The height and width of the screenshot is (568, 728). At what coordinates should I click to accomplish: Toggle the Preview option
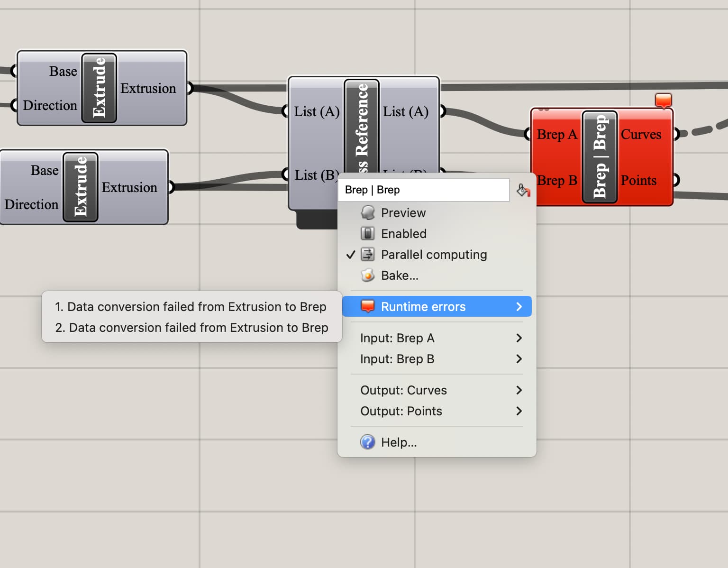(403, 212)
